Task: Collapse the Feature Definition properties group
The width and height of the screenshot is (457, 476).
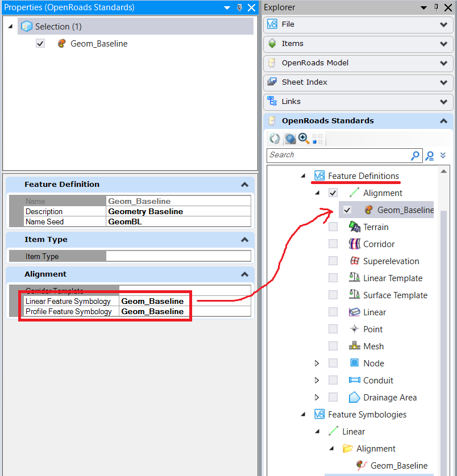Action: 244,185
